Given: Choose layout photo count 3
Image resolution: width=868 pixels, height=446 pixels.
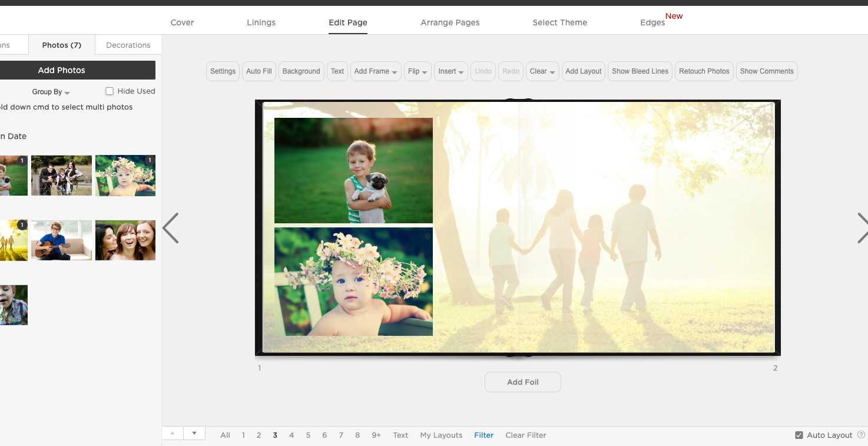Looking at the screenshot, I should pyautogui.click(x=275, y=435).
